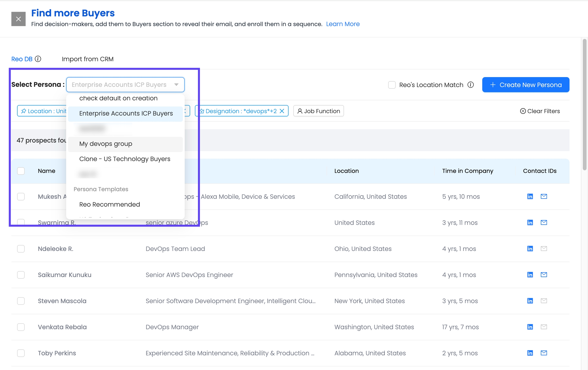Click the vertical page scrollbar
The width and height of the screenshot is (588, 370).
584,104
